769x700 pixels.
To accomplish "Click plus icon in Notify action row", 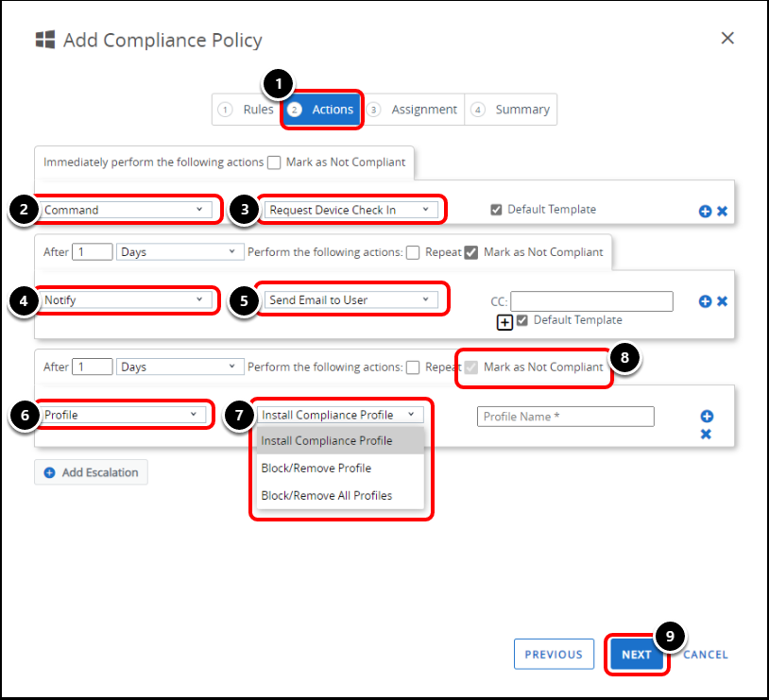I will coord(705,301).
